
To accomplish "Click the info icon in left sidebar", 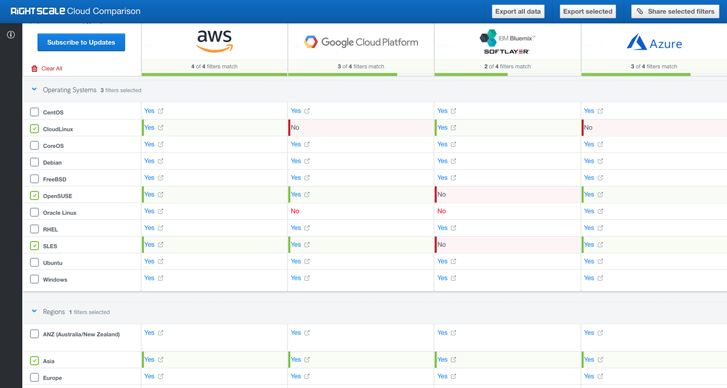I will pos(11,35).
